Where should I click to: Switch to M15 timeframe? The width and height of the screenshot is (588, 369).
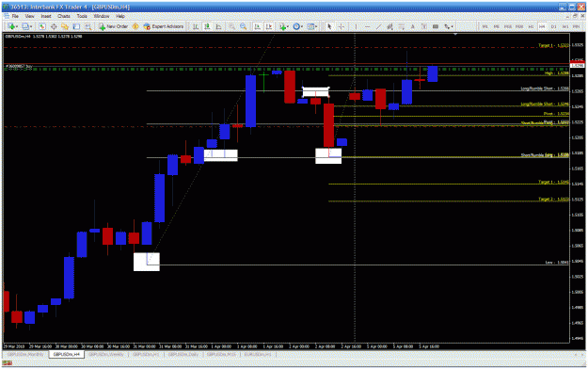point(508,26)
